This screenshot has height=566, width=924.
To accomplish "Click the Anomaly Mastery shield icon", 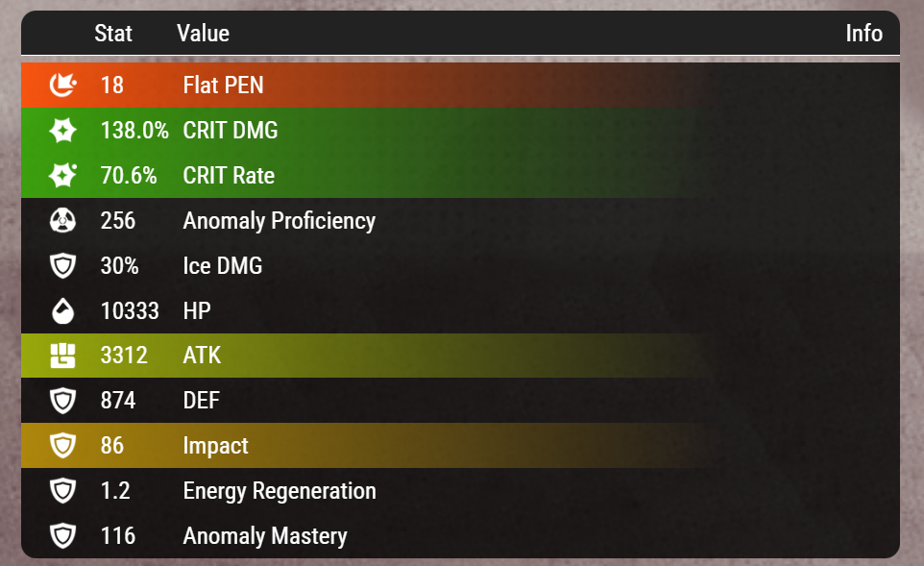I will pos(63,536).
